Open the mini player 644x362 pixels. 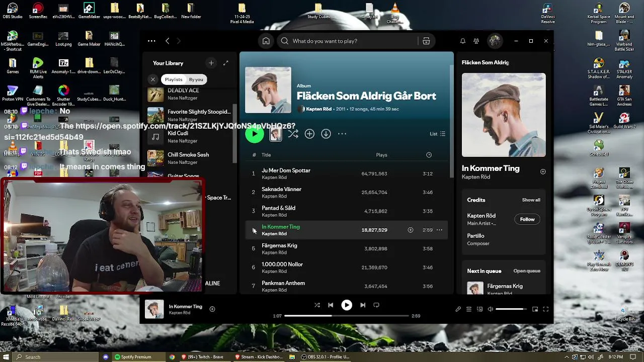point(535,309)
